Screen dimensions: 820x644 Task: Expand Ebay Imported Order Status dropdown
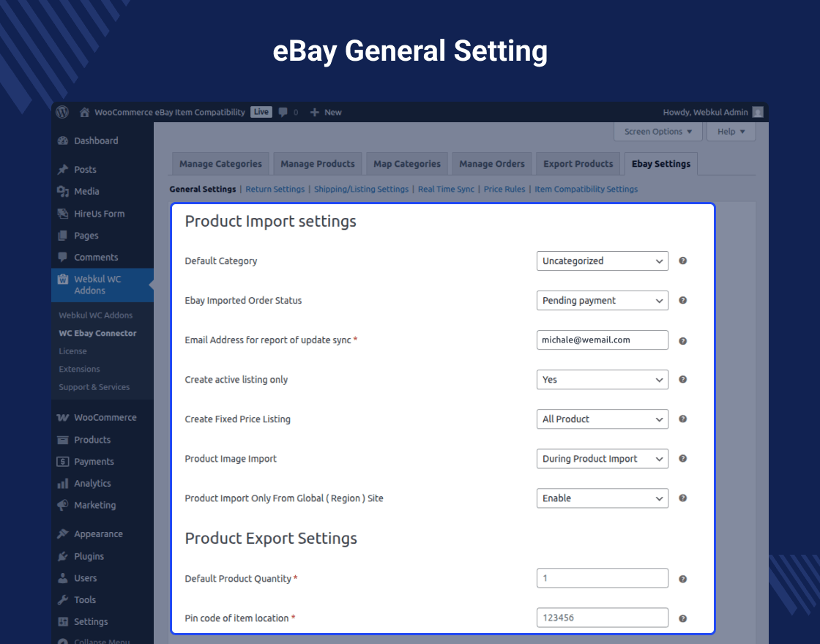[x=602, y=301]
